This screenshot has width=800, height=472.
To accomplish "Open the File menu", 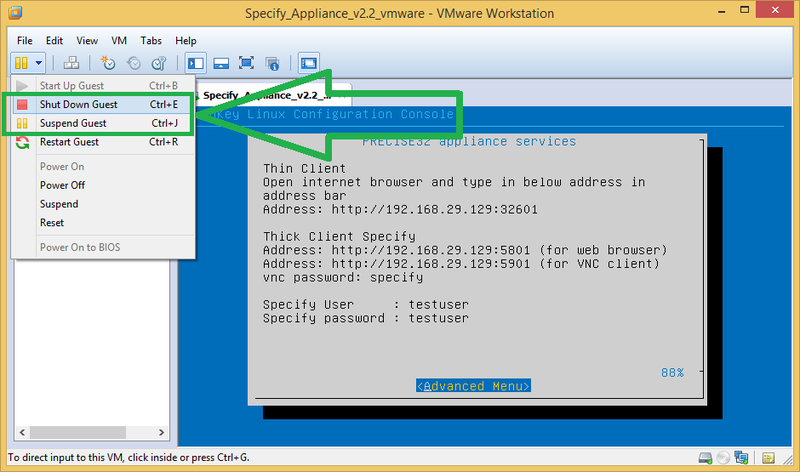I will coord(24,40).
